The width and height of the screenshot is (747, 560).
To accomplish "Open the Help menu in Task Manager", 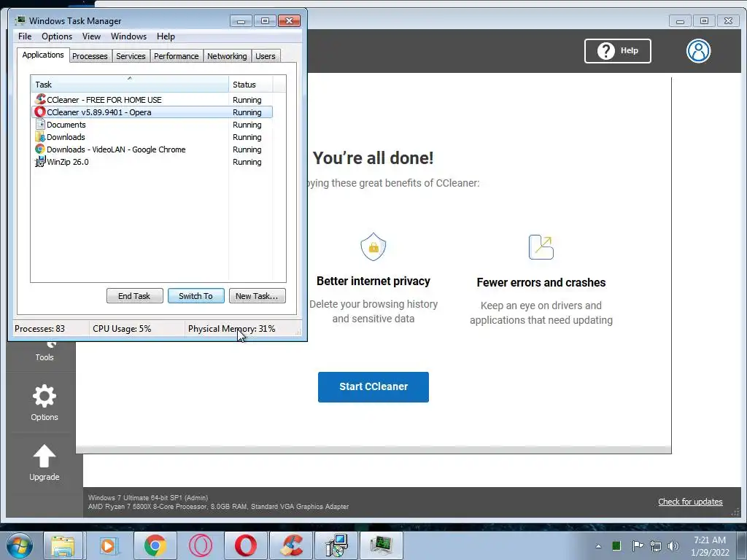I will click(166, 36).
